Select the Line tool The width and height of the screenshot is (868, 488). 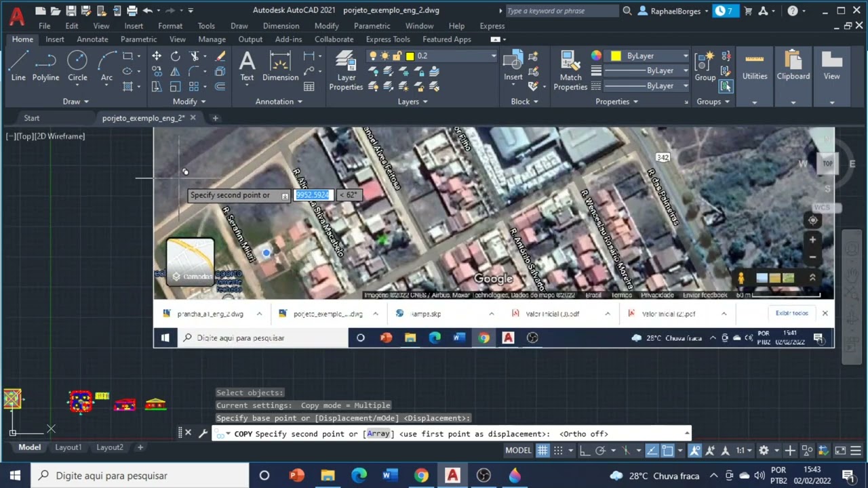click(18, 66)
